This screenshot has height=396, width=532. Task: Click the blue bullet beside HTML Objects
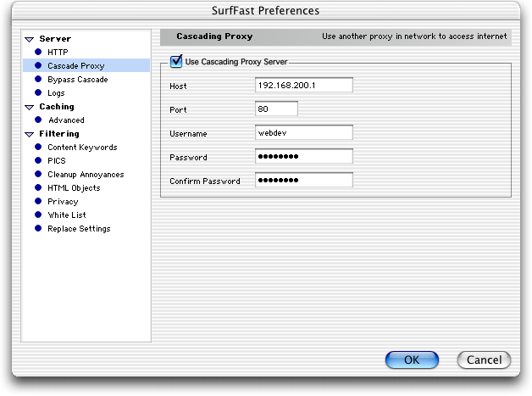pos(38,187)
